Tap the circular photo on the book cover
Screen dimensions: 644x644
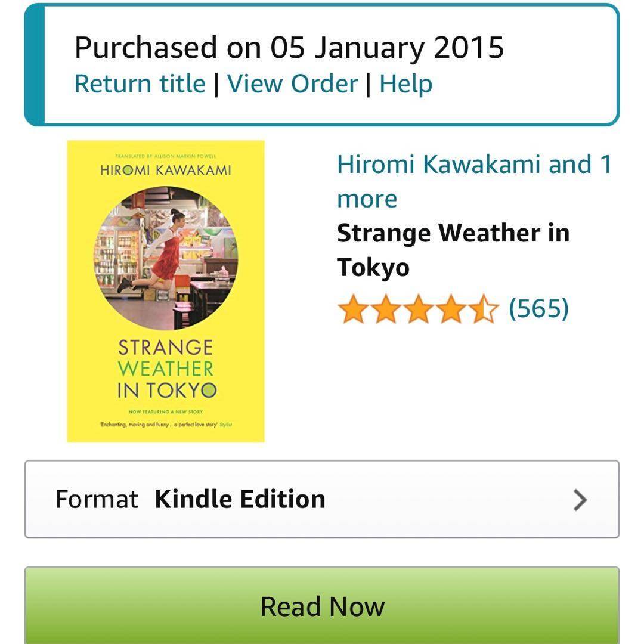(x=166, y=258)
